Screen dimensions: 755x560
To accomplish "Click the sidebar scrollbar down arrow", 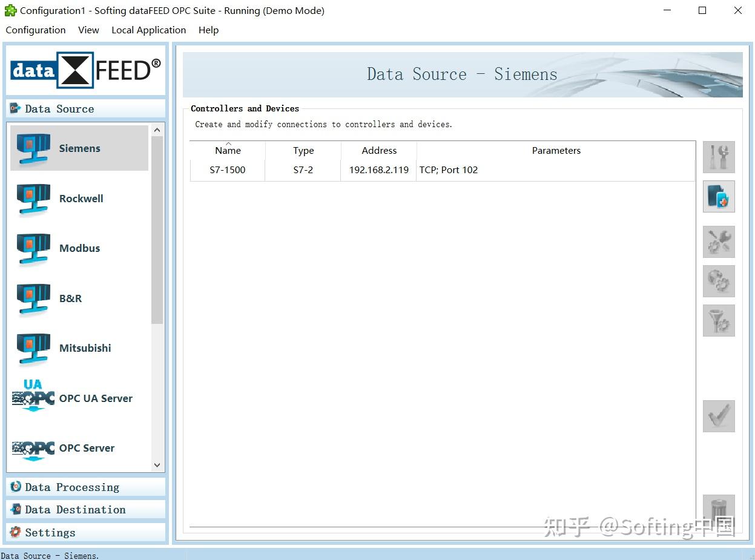I will [157, 465].
